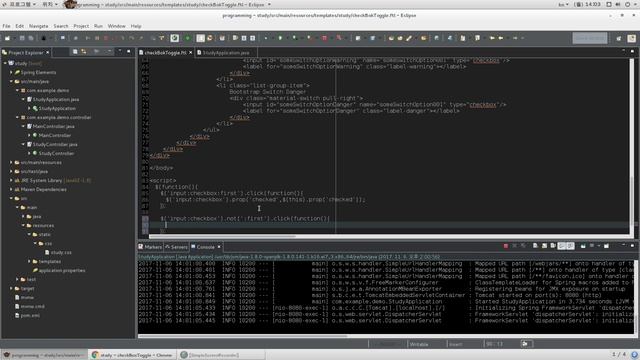Screen dimensions: 640x360
Task: Collapse com.example.demo.controller package
Action: (18, 117)
